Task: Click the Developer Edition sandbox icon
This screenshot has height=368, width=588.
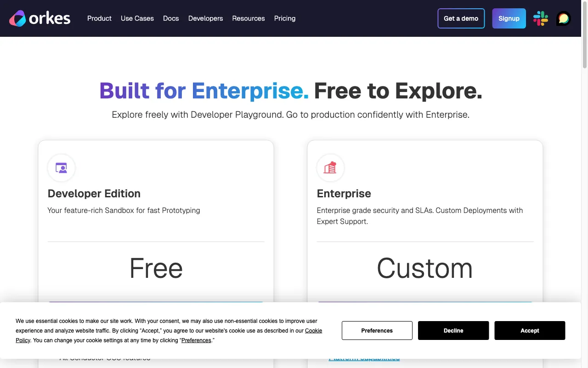Action: (62, 168)
